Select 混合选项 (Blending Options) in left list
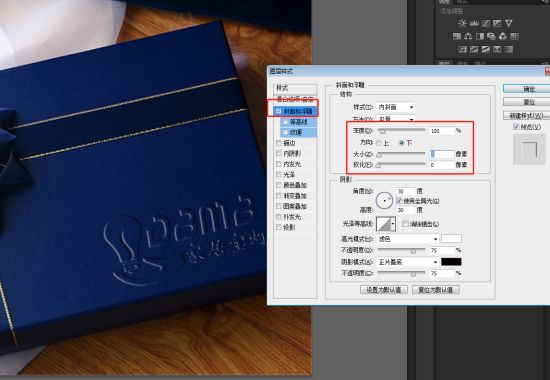This screenshot has height=380, width=550. pyautogui.click(x=295, y=99)
